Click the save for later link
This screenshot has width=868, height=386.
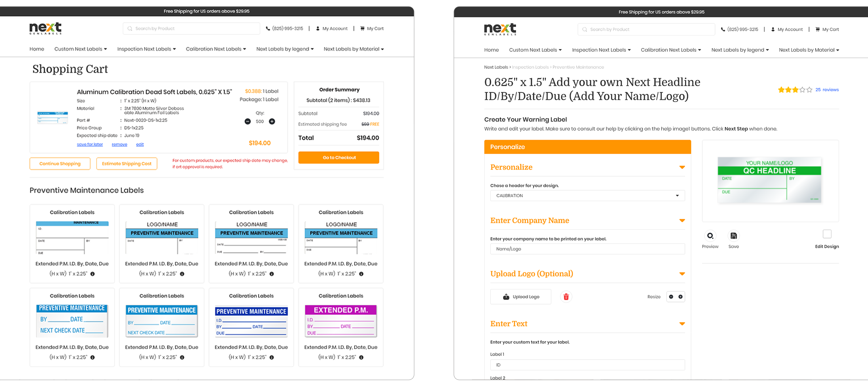coord(90,144)
